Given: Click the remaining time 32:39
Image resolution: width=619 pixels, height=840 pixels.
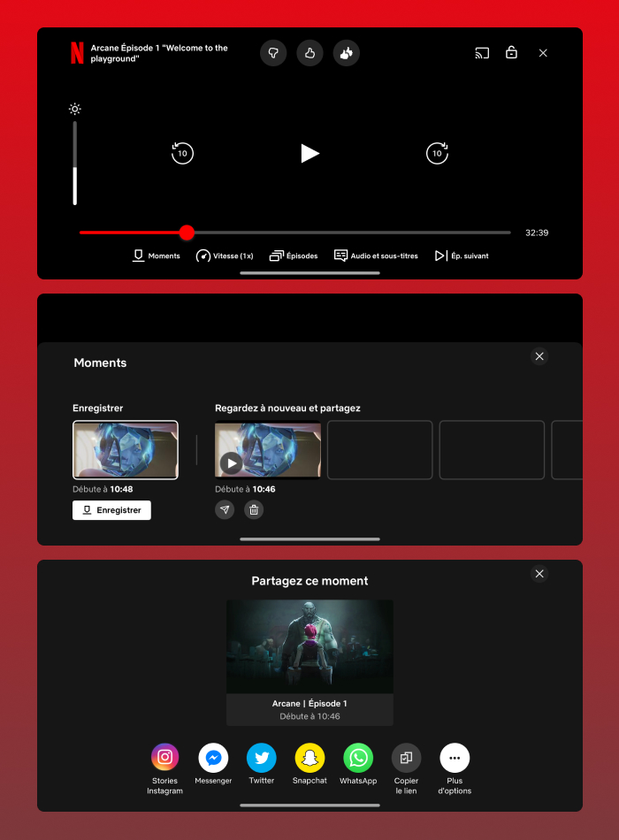Looking at the screenshot, I should point(537,233).
